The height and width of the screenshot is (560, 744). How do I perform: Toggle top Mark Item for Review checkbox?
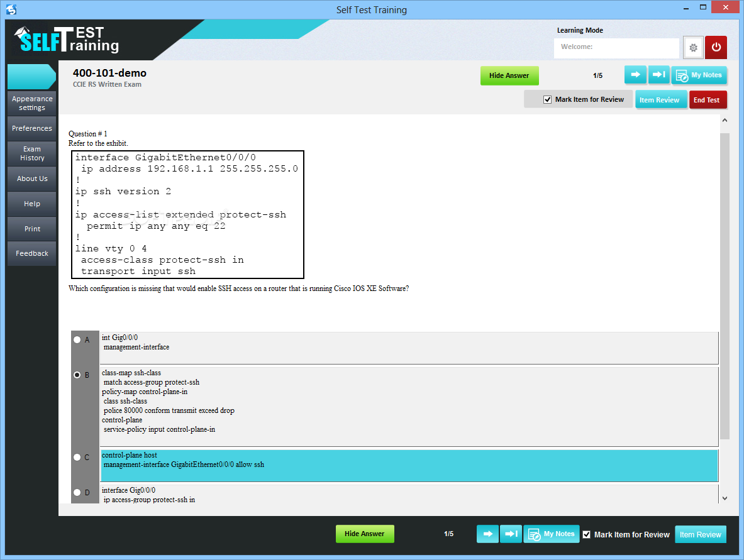click(548, 99)
